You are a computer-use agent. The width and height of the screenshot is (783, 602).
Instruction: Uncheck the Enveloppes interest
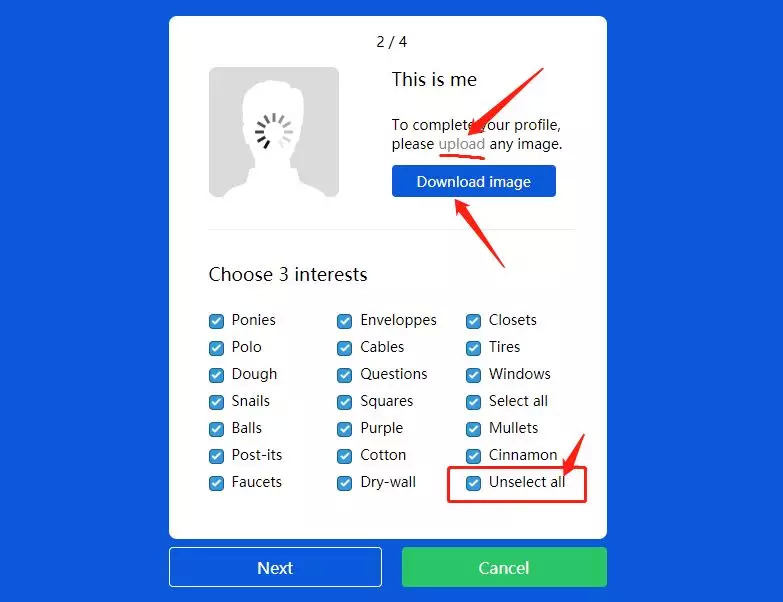point(345,321)
